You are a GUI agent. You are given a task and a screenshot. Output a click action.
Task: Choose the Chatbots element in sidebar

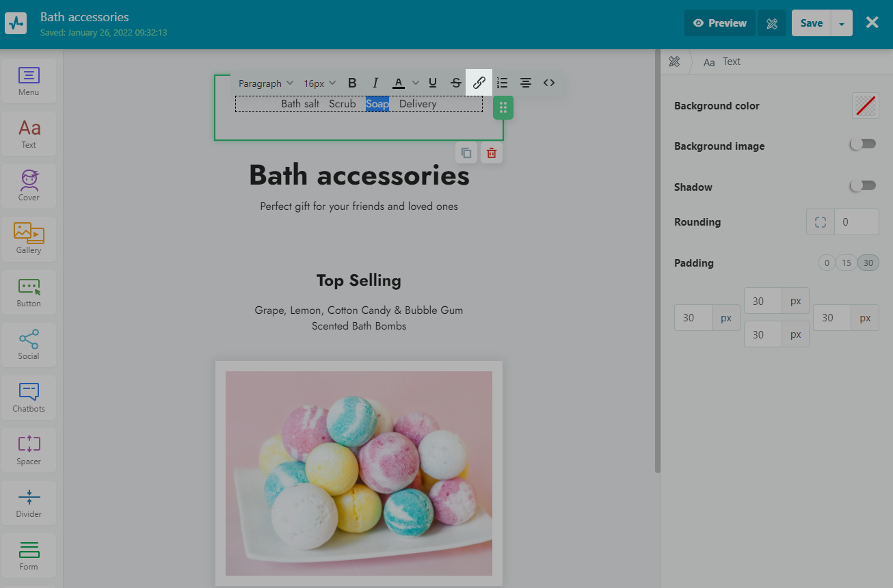point(29,397)
